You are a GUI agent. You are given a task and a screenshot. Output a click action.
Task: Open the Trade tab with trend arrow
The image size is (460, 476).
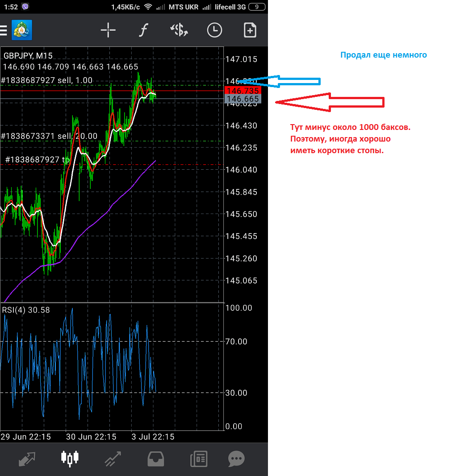(113, 459)
